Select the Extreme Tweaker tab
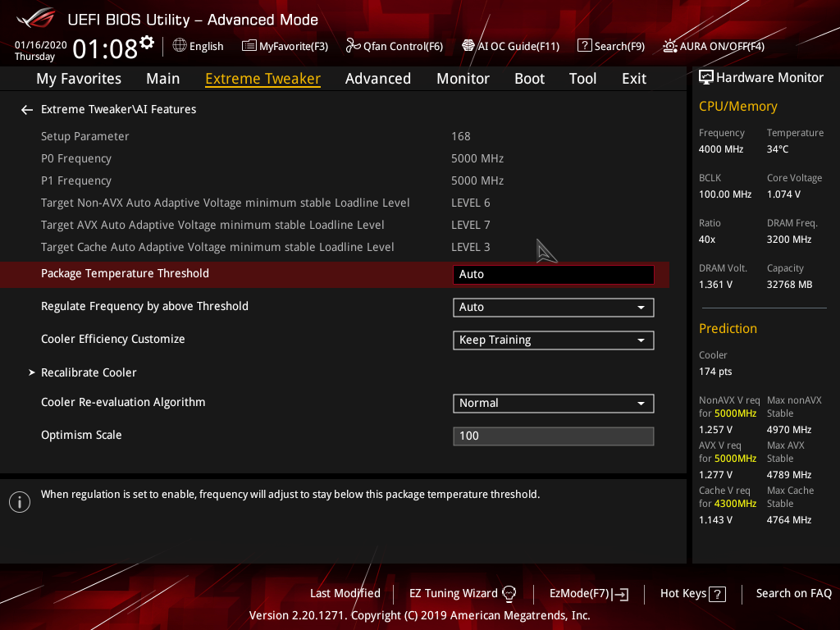 tap(263, 79)
